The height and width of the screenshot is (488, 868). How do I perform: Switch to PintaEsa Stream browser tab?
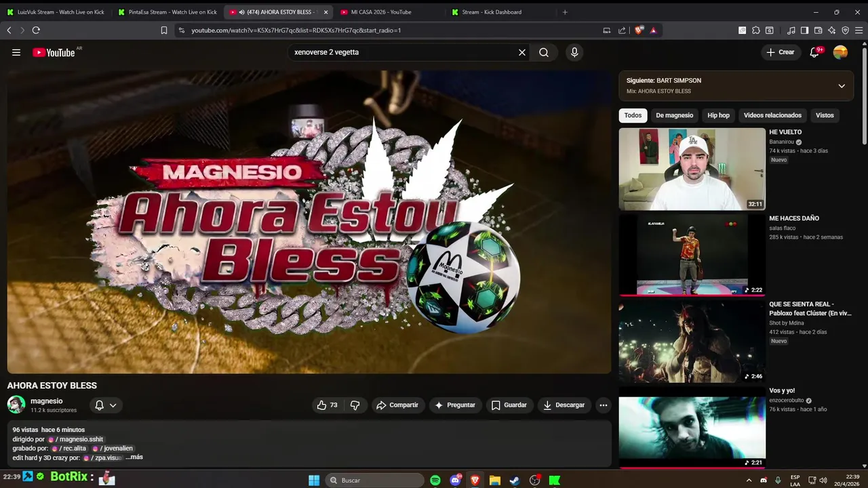[167, 12]
